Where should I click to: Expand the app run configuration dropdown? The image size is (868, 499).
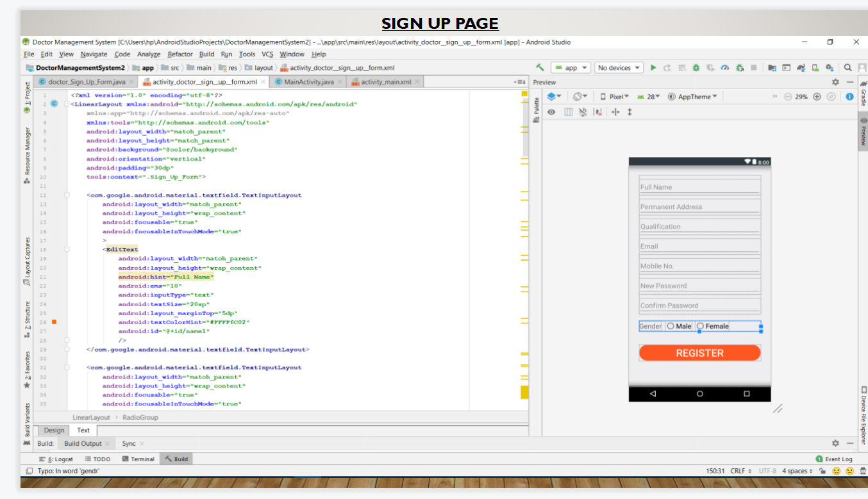pyautogui.click(x=571, y=67)
